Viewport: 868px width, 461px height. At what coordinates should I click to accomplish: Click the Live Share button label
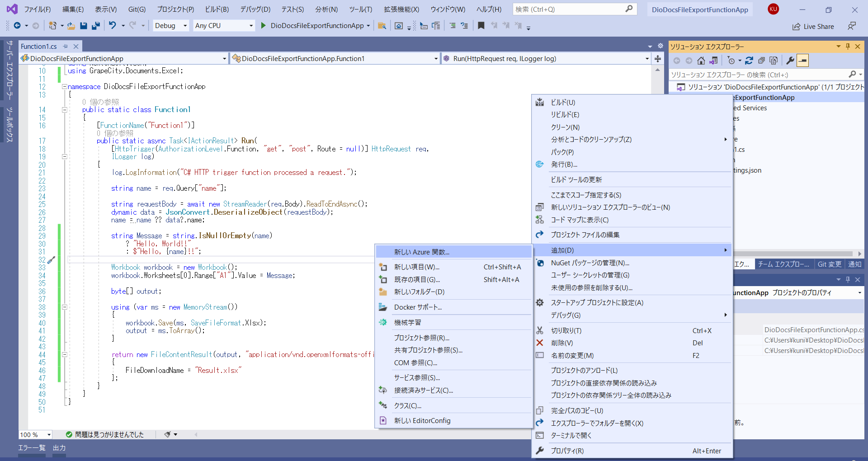819,27
